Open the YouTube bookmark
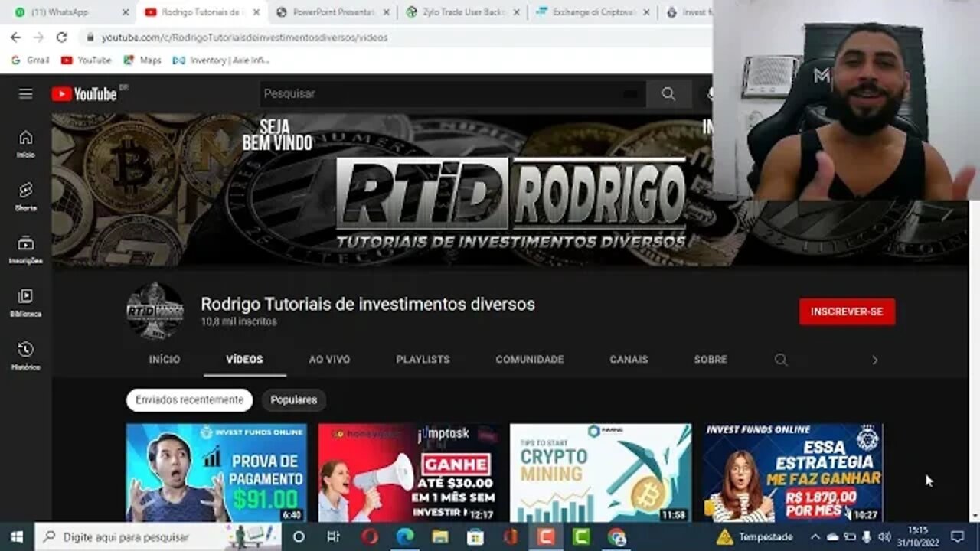Image resolution: width=980 pixels, height=551 pixels. coord(86,60)
